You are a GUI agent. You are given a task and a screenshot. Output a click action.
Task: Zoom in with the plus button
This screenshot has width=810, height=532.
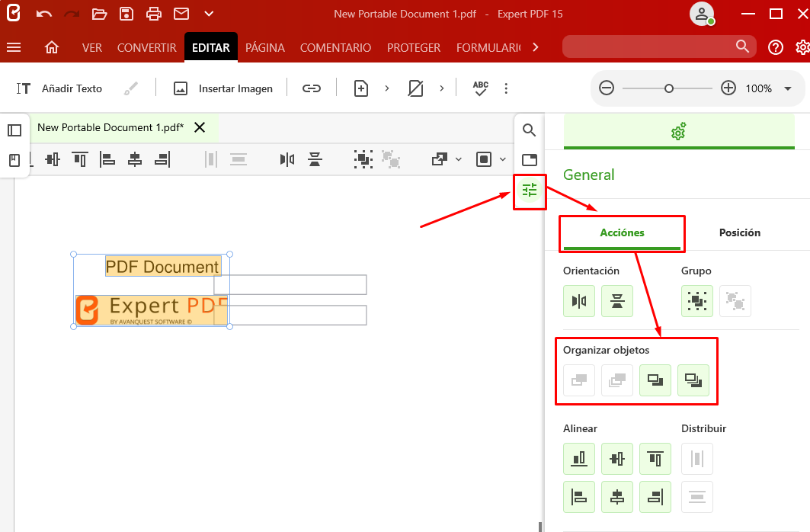728,88
